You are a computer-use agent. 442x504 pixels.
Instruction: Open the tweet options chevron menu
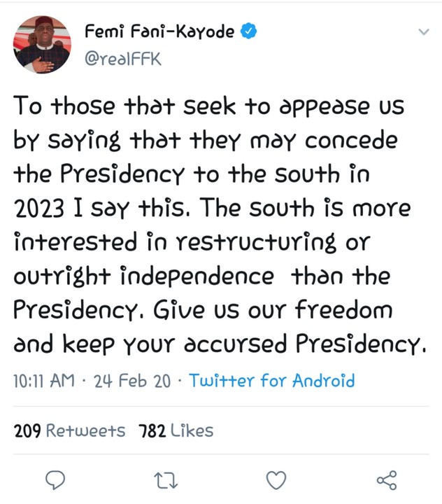click(x=422, y=32)
